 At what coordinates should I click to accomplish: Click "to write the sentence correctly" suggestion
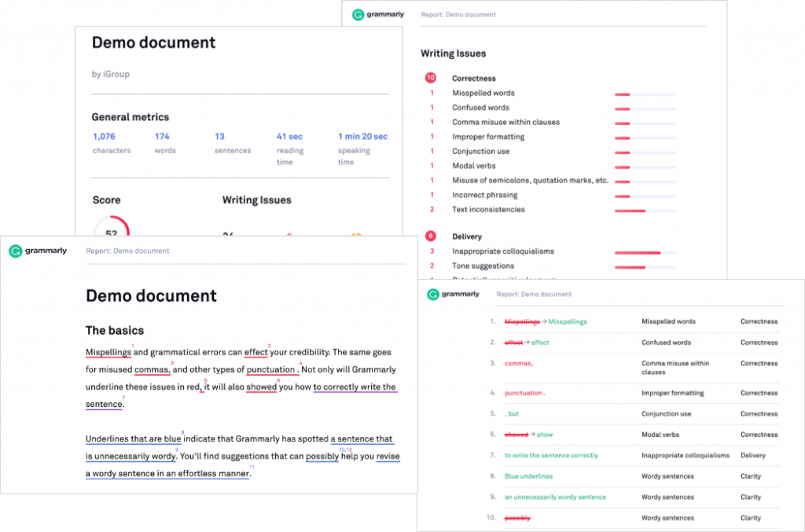(x=551, y=456)
